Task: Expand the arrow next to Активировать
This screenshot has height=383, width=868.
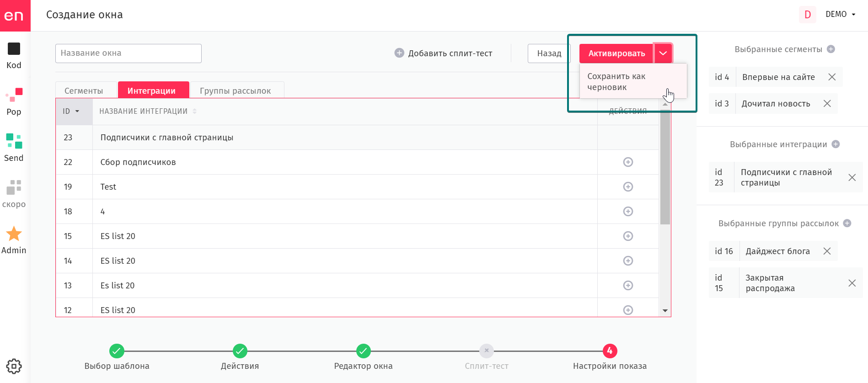Action: tap(663, 53)
